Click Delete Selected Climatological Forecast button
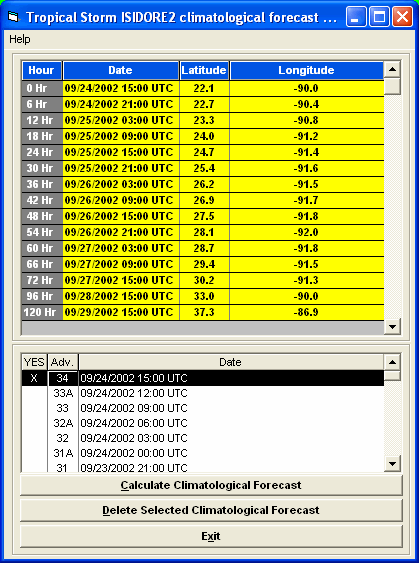The width and height of the screenshot is (419, 563). click(211, 510)
